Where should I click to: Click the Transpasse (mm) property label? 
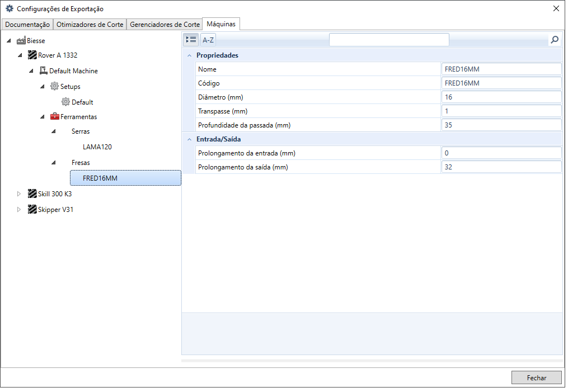(223, 111)
